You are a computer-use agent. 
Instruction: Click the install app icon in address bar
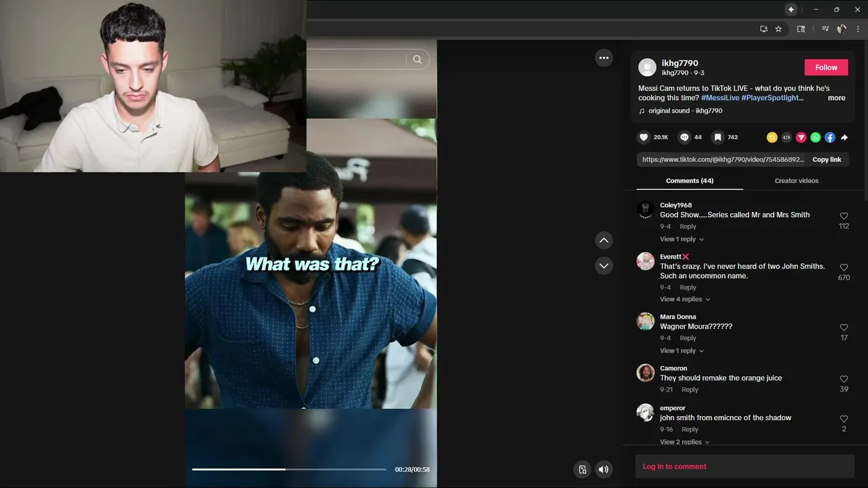click(x=764, y=29)
